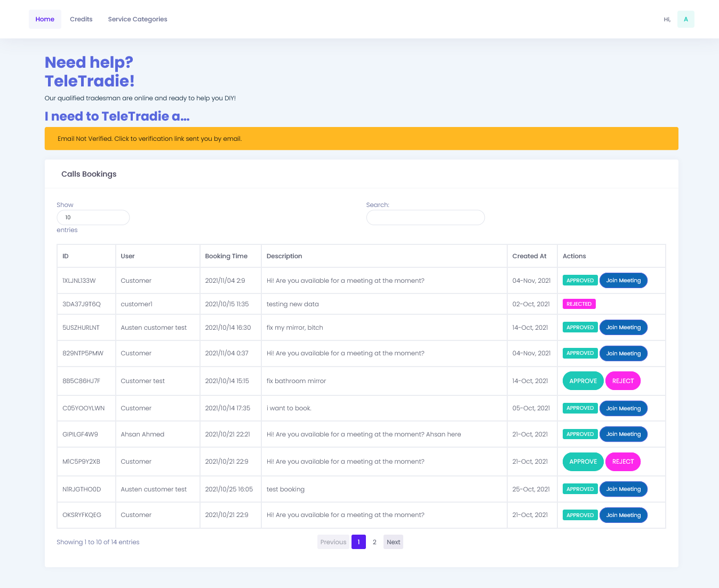Join Meeting for booking GIPILGF4W9

[623, 434]
